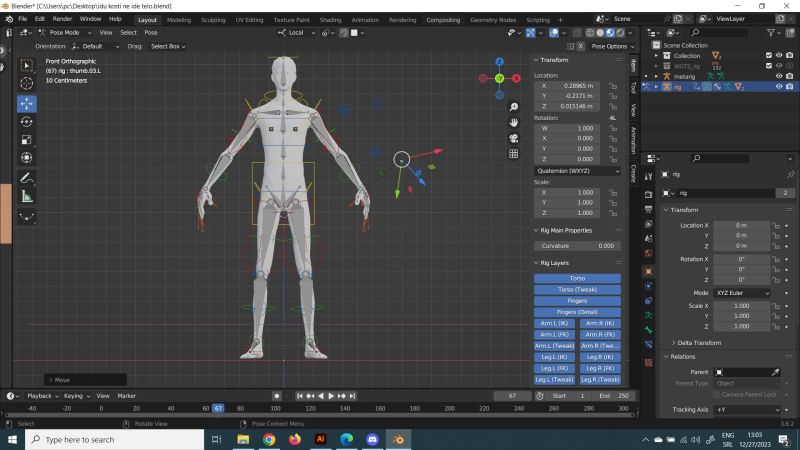Open Drag Select Box dropdown
The height and width of the screenshot is (450, 800).
point(168,46)
